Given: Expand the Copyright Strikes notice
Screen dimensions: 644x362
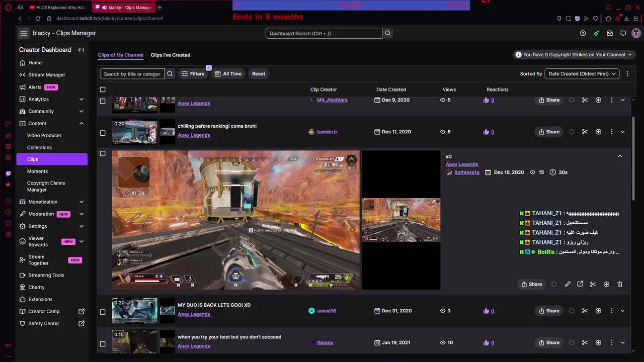Looking at the screenshot, I should (x=575, y=55).
